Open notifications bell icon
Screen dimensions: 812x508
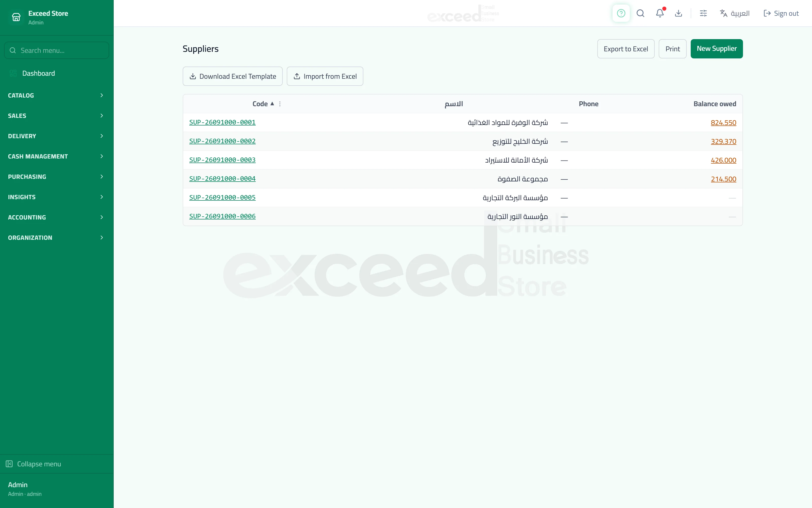pos(660,13)
